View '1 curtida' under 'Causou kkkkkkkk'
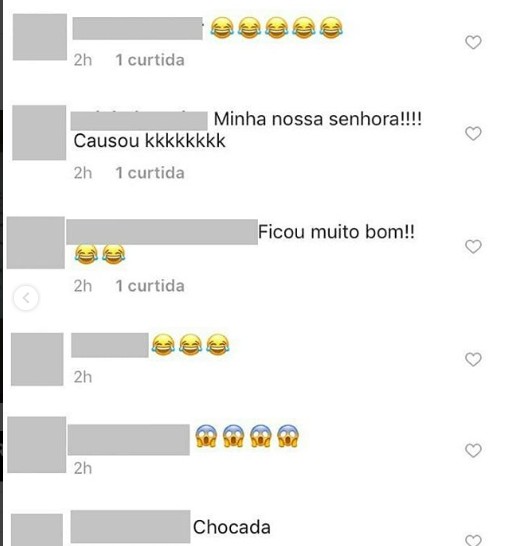The image size is (508, 546). [150, 173]
